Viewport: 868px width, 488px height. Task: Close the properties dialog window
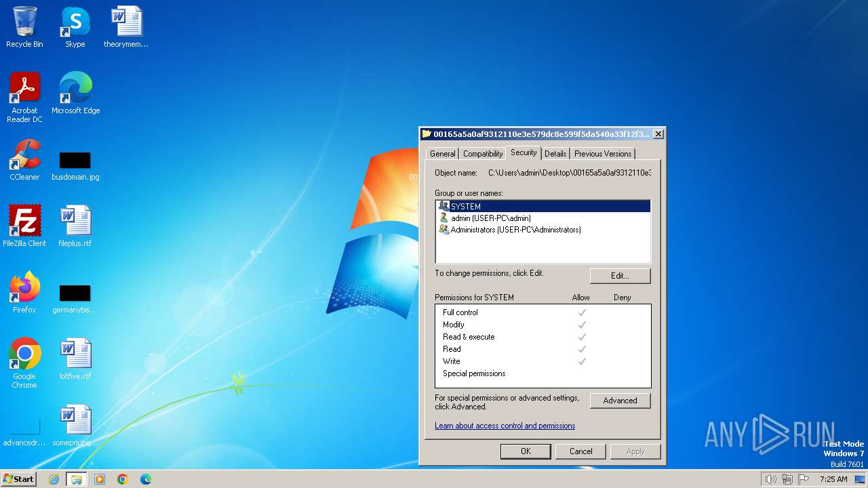pyautogui.click(x=658, y=134)
